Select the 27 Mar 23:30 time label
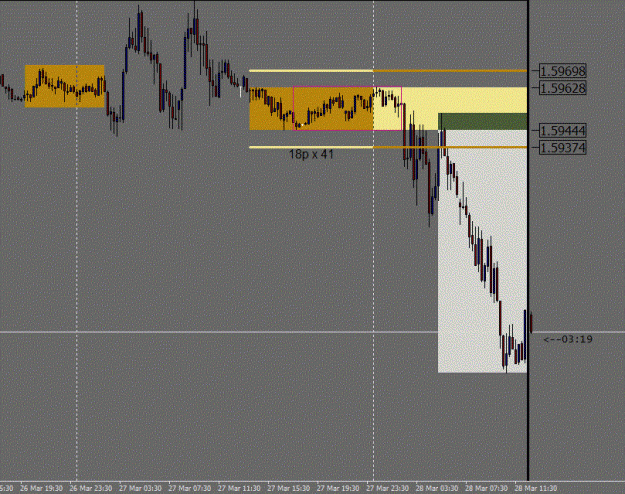 point(387,488)
